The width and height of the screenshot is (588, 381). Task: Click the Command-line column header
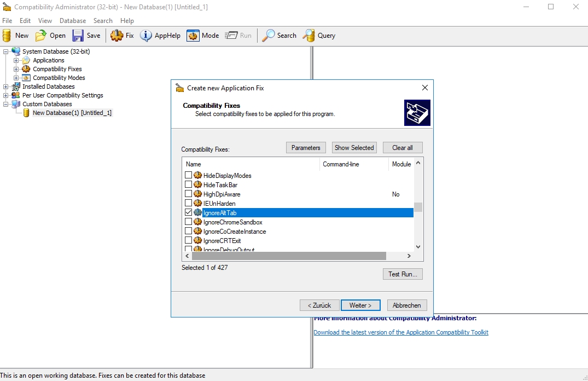tap(354, 164)
